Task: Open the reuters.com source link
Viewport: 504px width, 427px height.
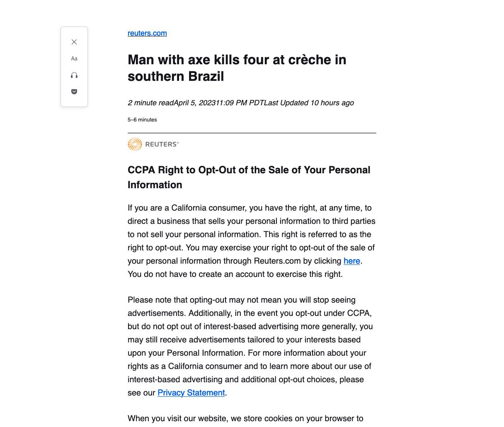Action: point(147,33)
